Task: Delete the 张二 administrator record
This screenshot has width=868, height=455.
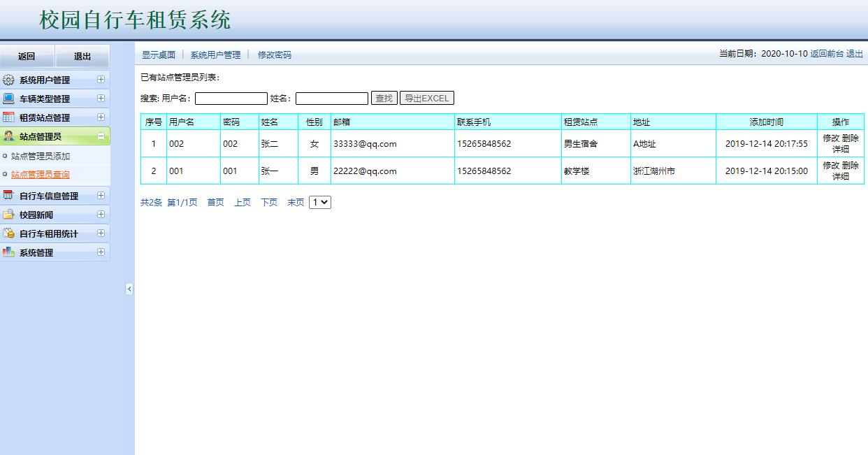Action: (851, 138)
